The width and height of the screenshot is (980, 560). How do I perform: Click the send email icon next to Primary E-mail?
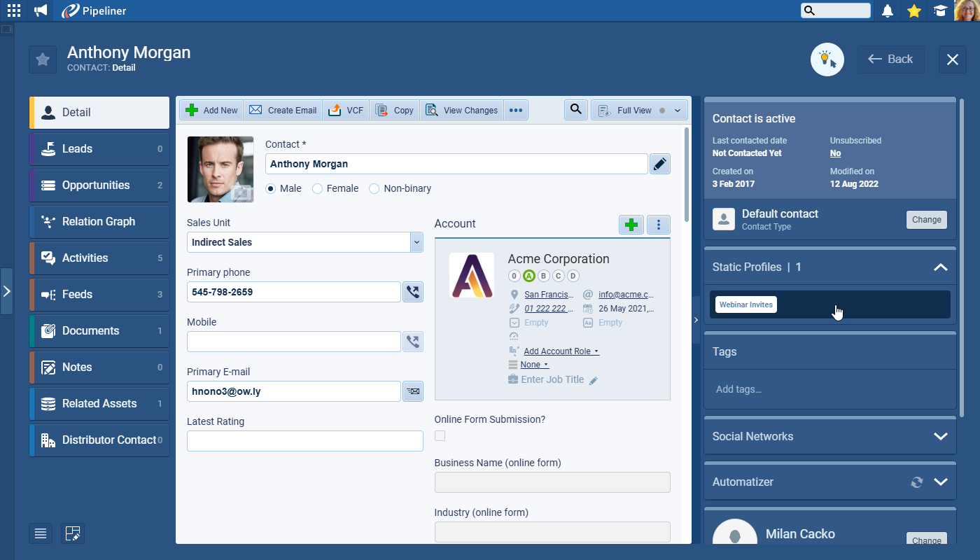(413, 391)
